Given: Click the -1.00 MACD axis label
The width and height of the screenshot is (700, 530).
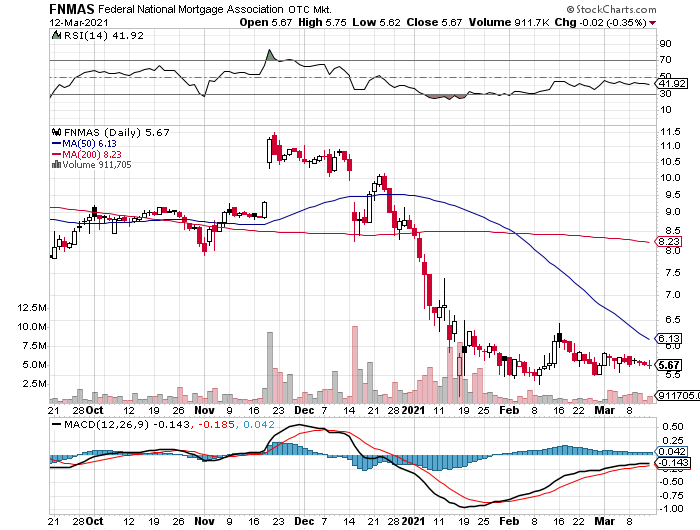Looking at the screenshot, I should [671, 509].
